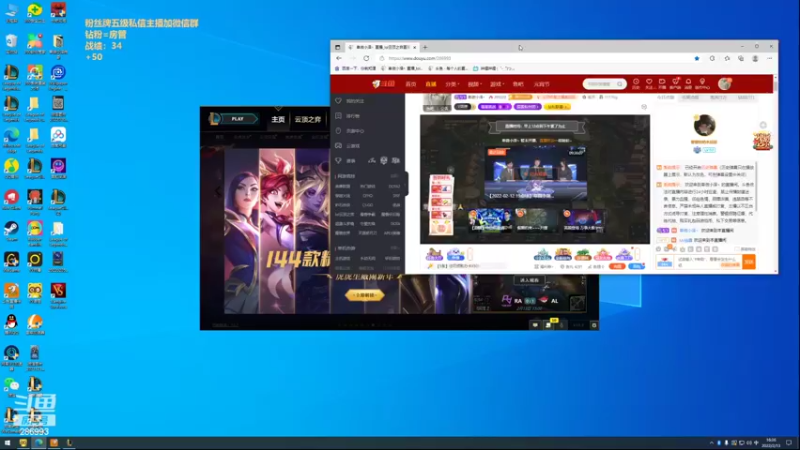The height and width of the screenshot is (450, 800).
Task: Click the gold banner button in League client
Action: 364,295
